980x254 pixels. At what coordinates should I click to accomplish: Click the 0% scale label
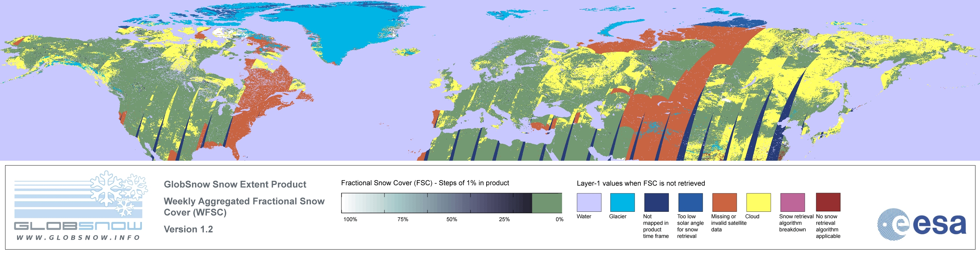pos(559,219)
